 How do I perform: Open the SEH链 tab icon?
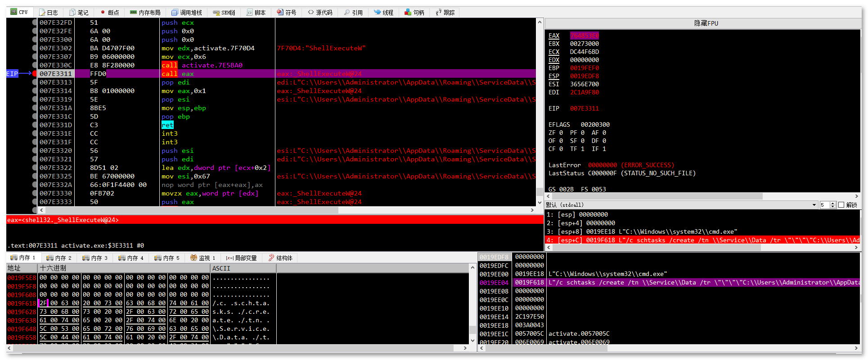pyautogui.click(x=216, y=13)
